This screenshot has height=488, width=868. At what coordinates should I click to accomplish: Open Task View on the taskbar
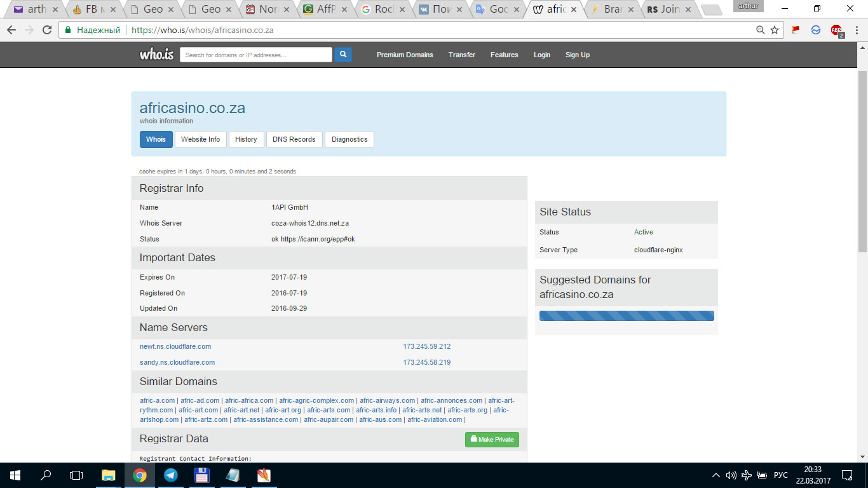[76, 475]
